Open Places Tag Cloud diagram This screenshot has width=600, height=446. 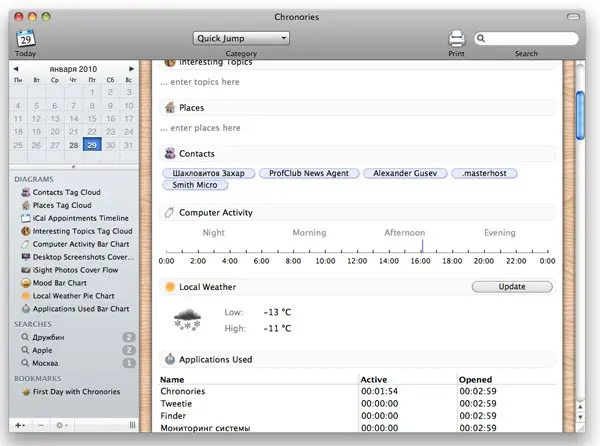[62, 205]
